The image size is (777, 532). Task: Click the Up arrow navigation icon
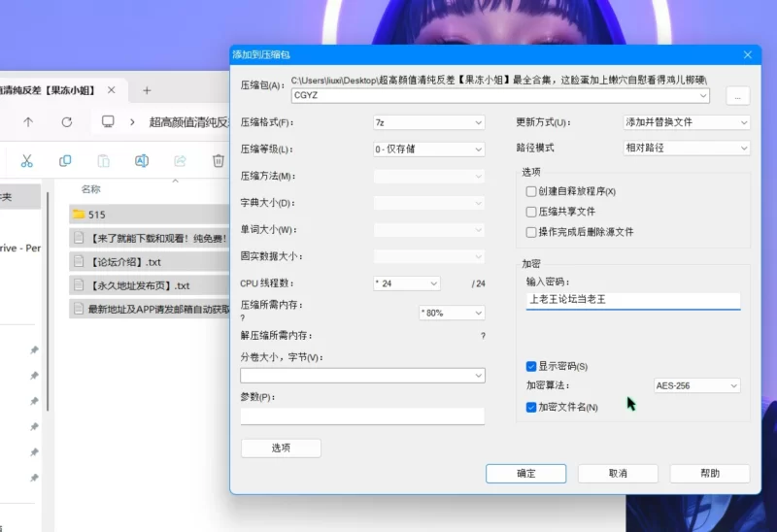(x=28, y=122)
